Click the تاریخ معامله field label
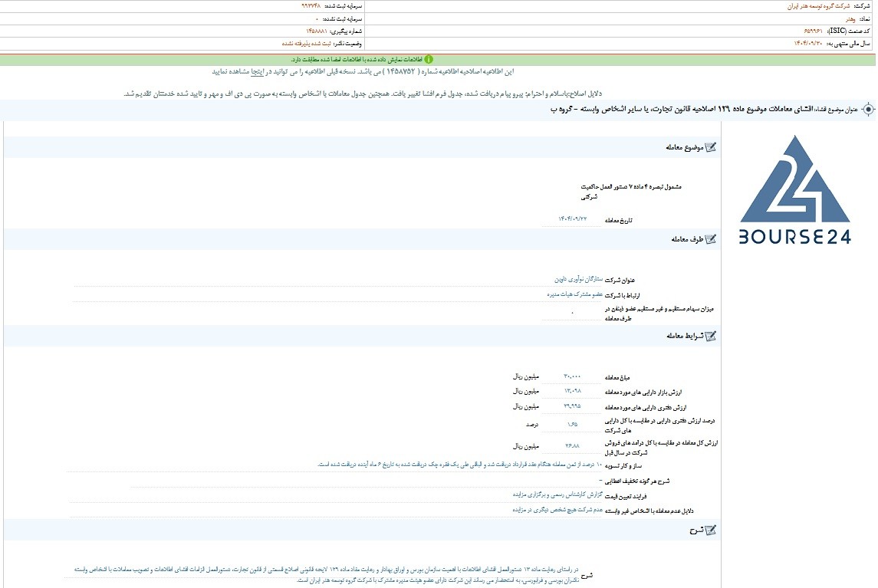This screenshot has width=878, height=588. (x=618, y=220)
